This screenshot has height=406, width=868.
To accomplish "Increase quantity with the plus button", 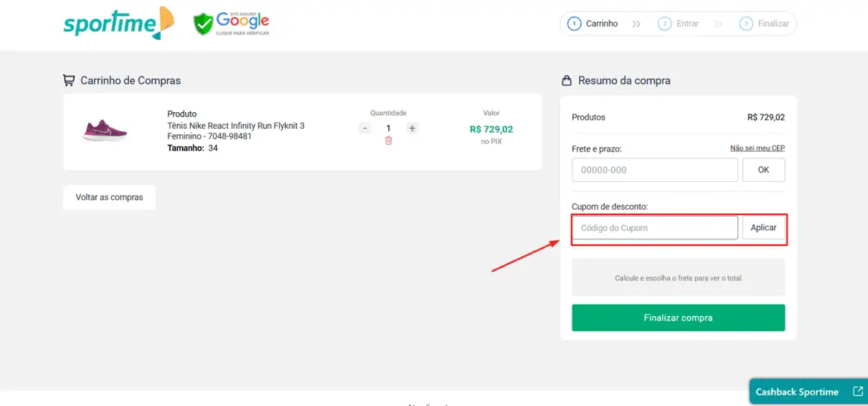I will click(x=412, y=128).
